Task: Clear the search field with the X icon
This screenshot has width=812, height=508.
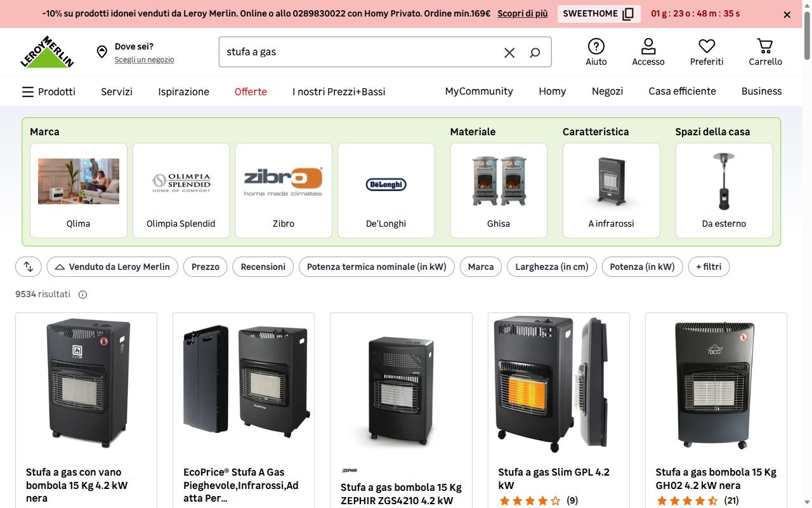Action: tap(509, 53)
